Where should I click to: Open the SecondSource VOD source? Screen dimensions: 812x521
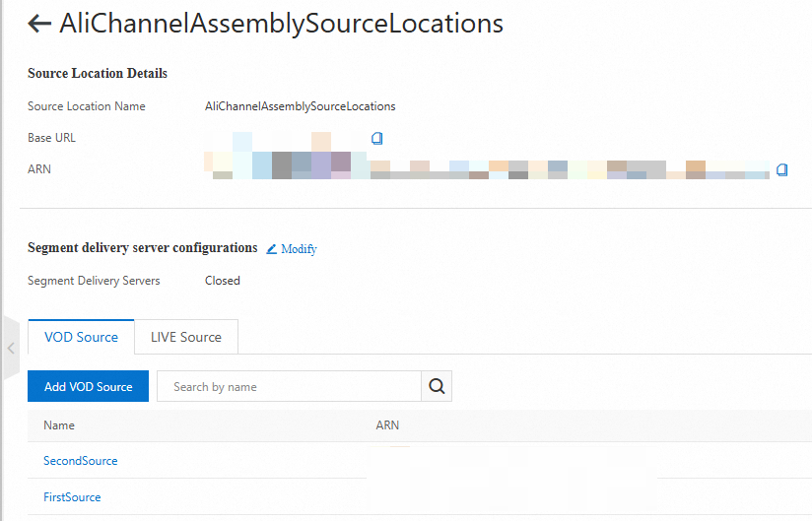point(80,461)
